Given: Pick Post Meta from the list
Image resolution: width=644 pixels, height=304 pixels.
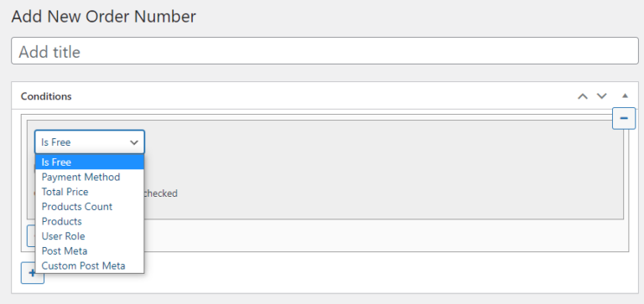Looking at the screenshot, I should 90,250.
